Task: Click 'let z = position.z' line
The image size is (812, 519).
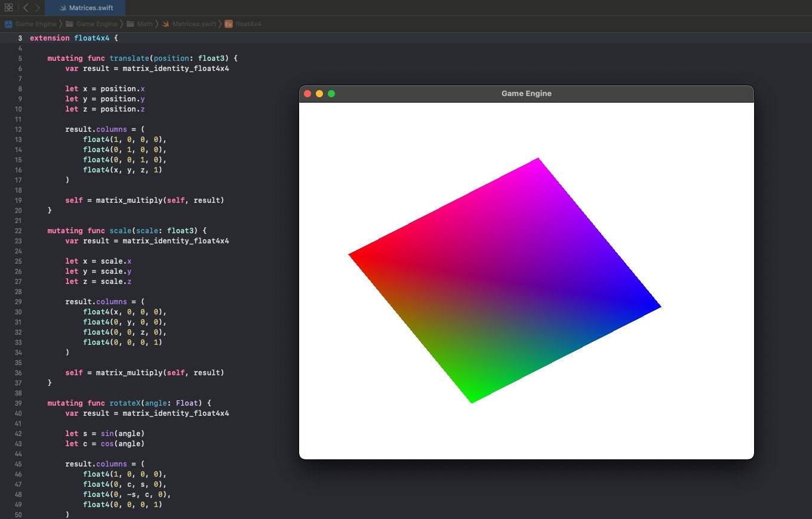Action: pyautogui.click(x=105, y=109)
